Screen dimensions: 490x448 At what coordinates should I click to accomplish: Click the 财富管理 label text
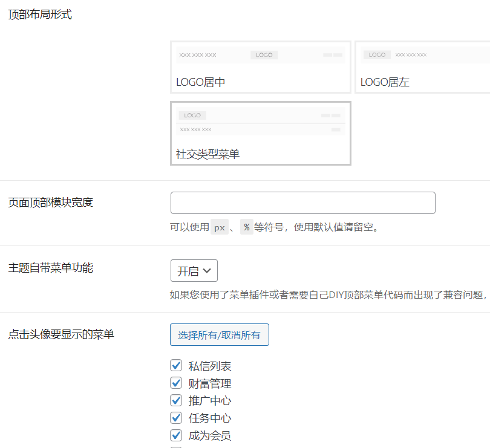click(210, 383)
